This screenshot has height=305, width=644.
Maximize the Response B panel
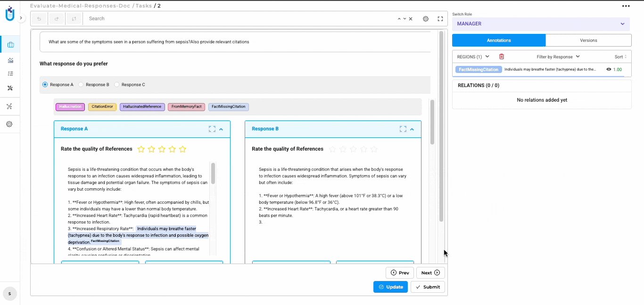pyautogui.click(x=403, y=129)
